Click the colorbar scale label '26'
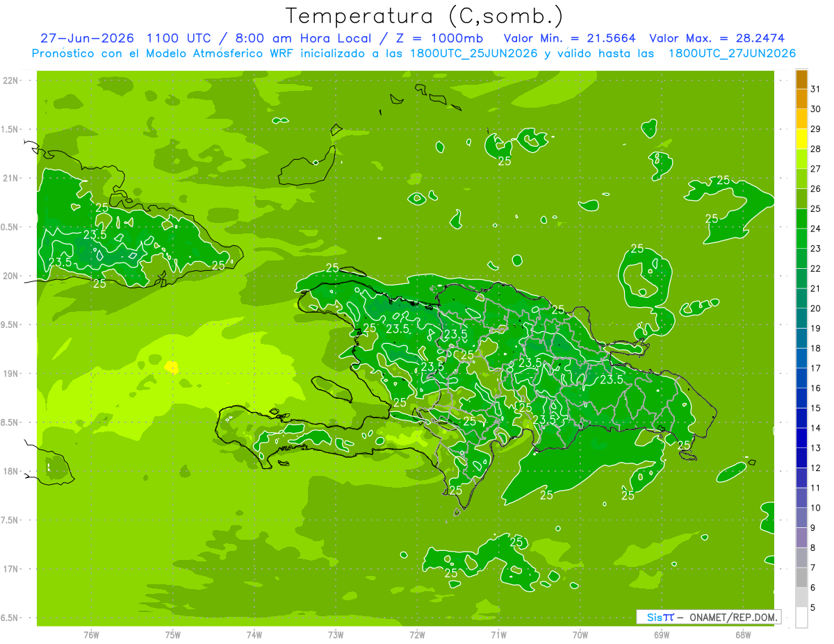This screenshot has height=644, width=834. pyautogui.click(x=816, y=189)
